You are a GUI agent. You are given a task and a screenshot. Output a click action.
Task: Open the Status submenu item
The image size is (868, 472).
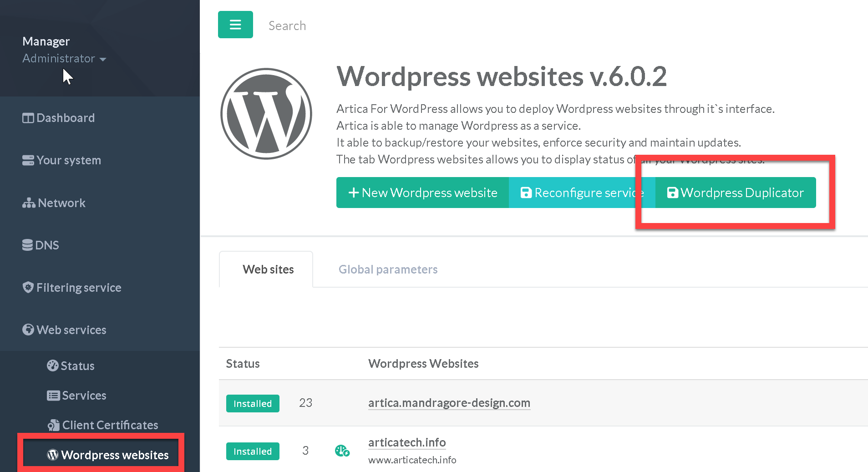tap(77, 366)
